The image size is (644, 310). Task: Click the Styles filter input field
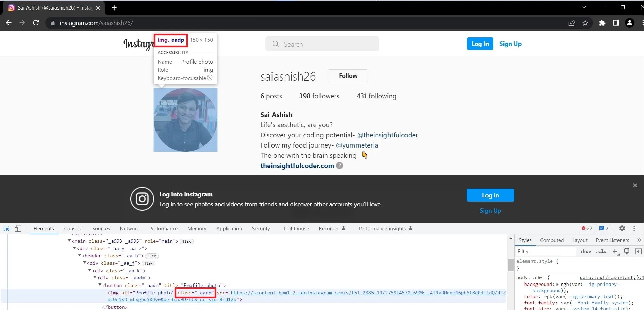tap(544, 251)
